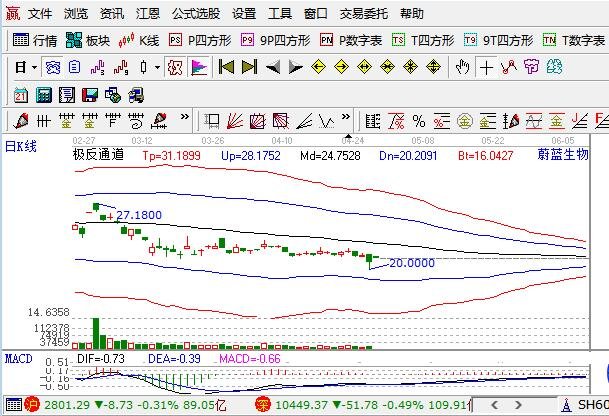Toggle the blue knot pattern icon
The width and height of the screenshot is (609, 416).
pyautogui.click(x=53, y=68)
